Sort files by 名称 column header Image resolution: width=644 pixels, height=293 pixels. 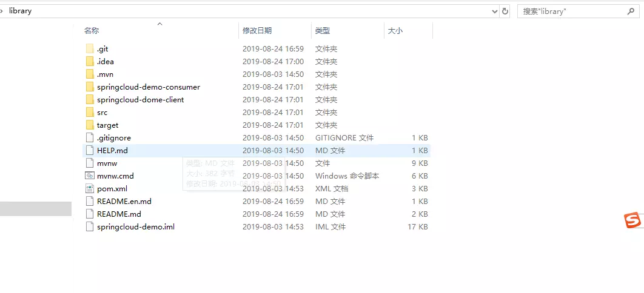click(92, 31)
